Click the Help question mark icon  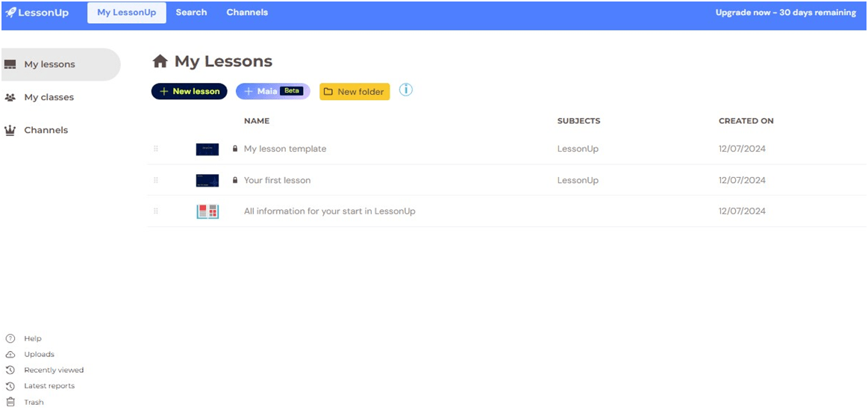click(10, 338)
